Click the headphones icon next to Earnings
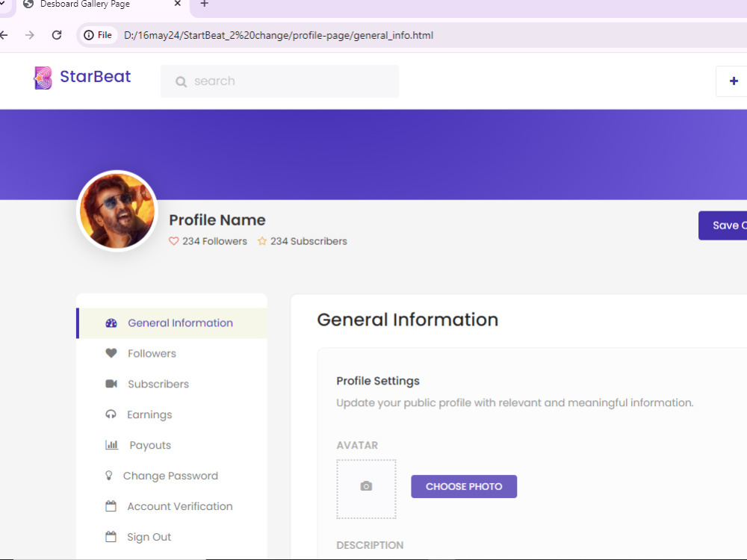Image resolution: width=747 pixels, height=560 pixels. click(111, 414)
